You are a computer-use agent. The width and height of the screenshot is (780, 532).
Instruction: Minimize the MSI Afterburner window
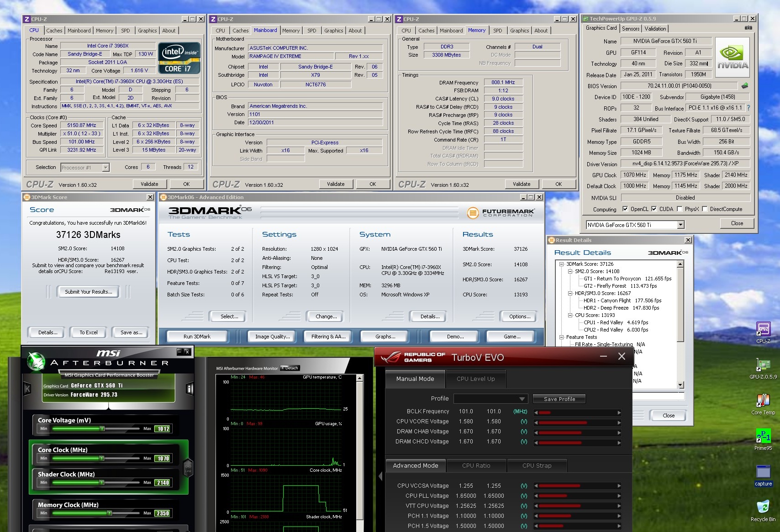click(x=179, y=352)
